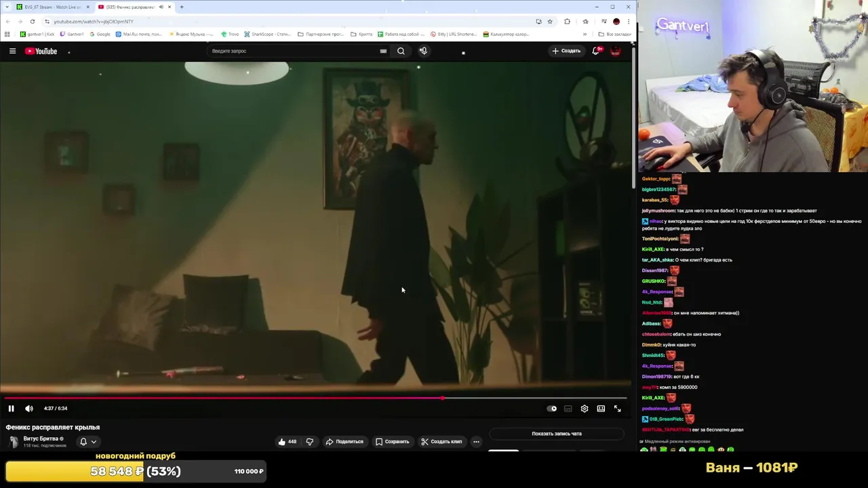Open the YouTube account avatar menu

616,51
